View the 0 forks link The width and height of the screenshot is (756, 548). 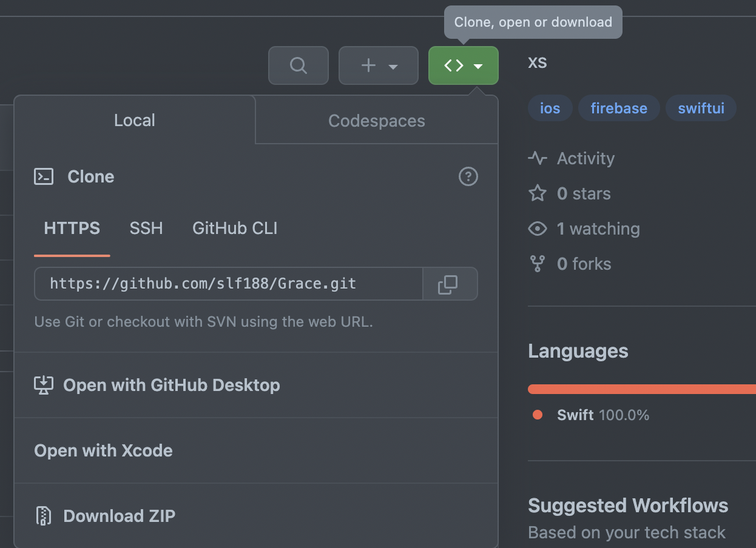coord(570,264)
